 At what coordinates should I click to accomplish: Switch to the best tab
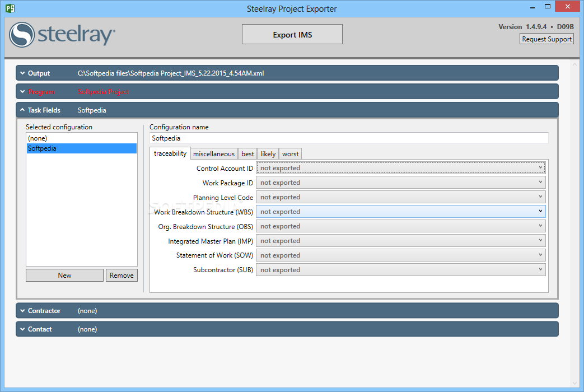point(247,154)
